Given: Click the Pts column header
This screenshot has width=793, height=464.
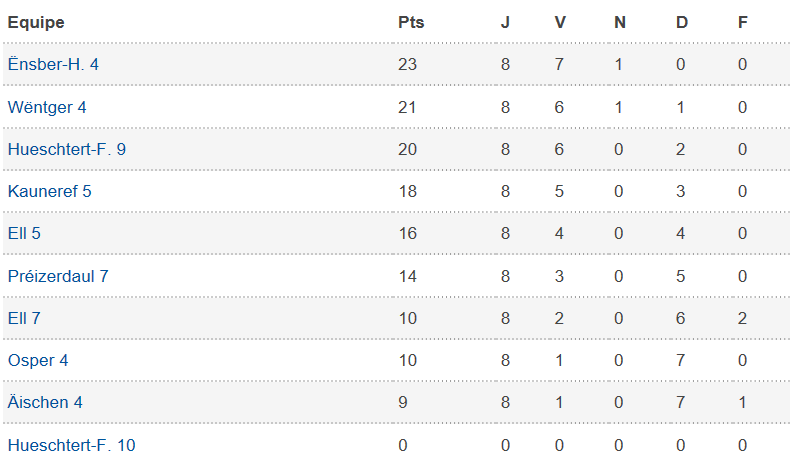Looking at the screenshot, I should click(x=411, y=23).
